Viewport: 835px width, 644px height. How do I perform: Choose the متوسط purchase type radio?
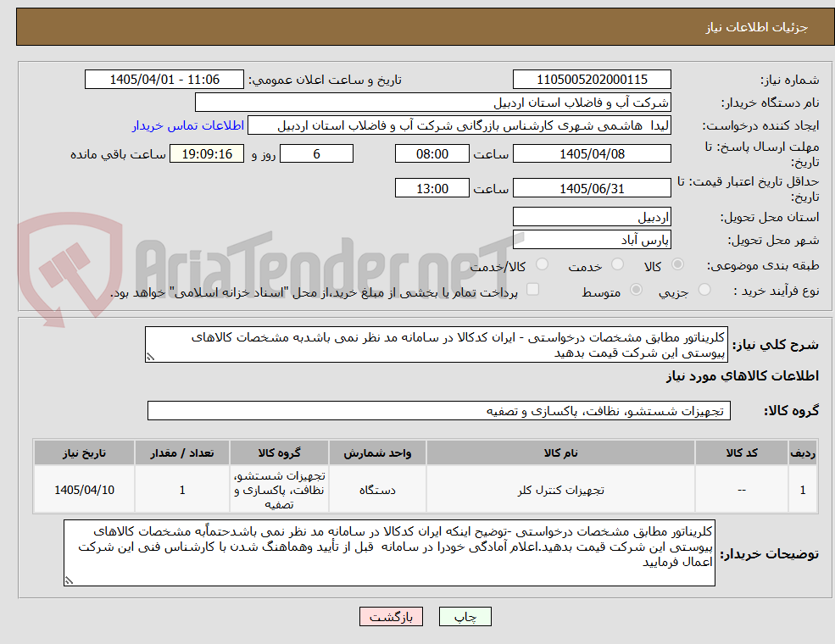[x=636, y=290]
